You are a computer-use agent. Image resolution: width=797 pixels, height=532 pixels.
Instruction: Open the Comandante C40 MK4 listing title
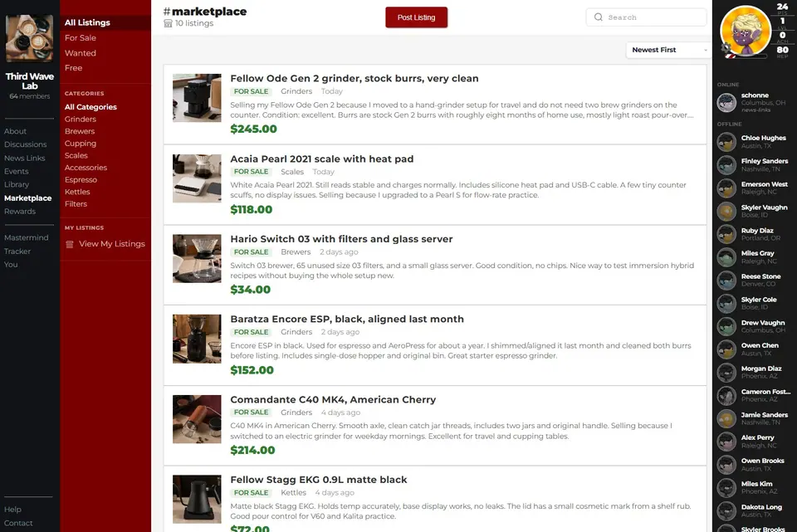333,399
